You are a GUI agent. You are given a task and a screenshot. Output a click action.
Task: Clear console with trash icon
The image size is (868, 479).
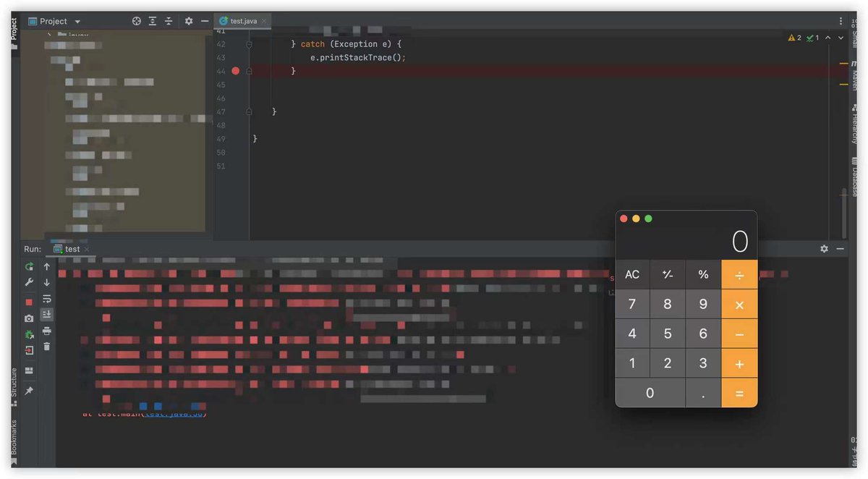click(47, 347)
